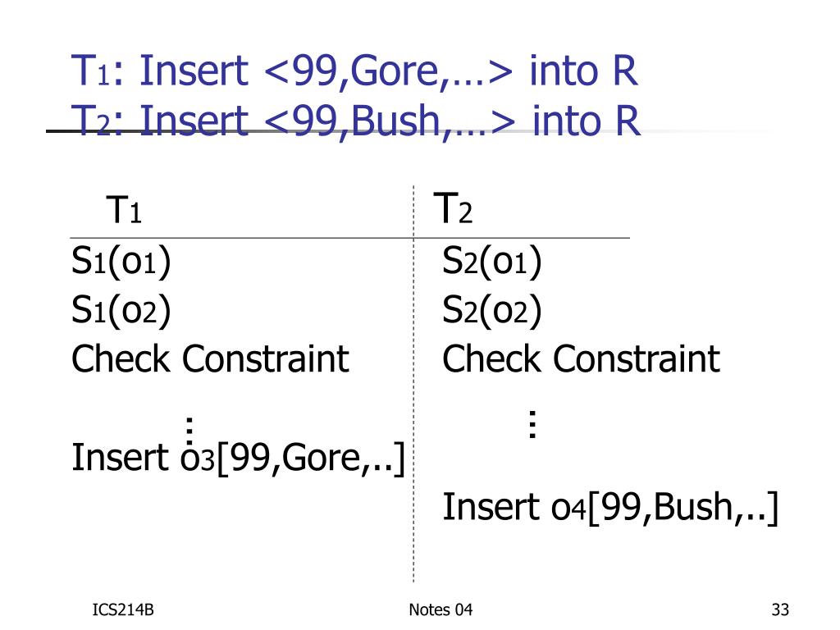Click S2(o2) in the T2 column
The width and height of the screenshot is (840, 630).
point(492,311)
